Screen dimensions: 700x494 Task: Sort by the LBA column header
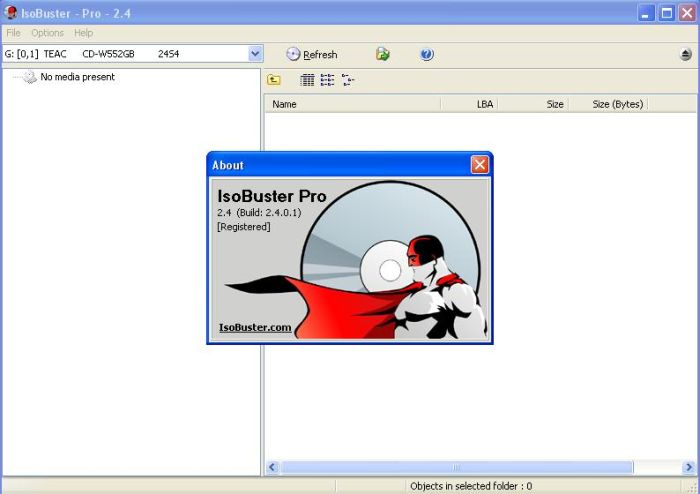click(x=469, y=104)
